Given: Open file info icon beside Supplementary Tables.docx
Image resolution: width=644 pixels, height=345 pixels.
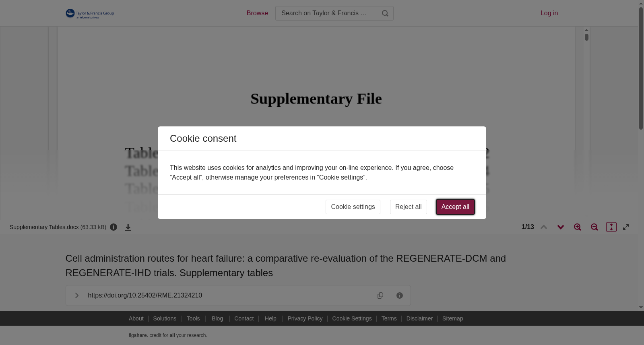Looking at the screenshot, I should coord(114,227).
